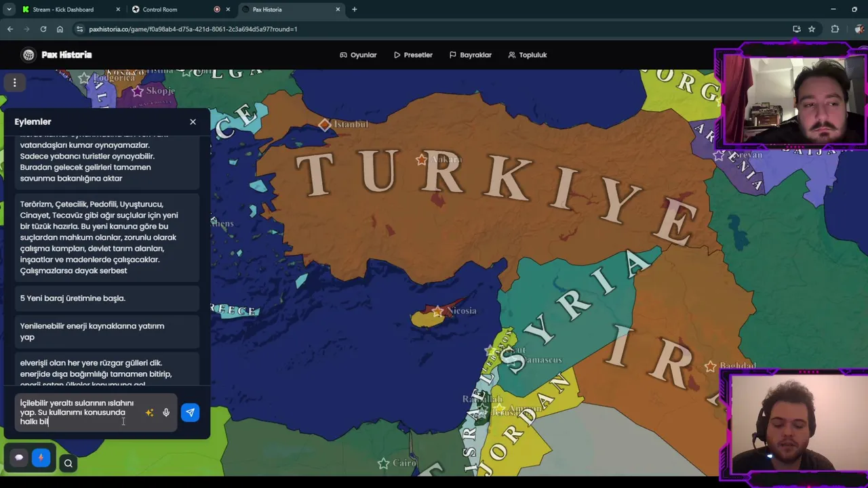Select the 'Yenilenebilir enerji kaynaklarına yatırım yap' action
The width and height of the screenshot is (868, 488).
click(107, 331)
